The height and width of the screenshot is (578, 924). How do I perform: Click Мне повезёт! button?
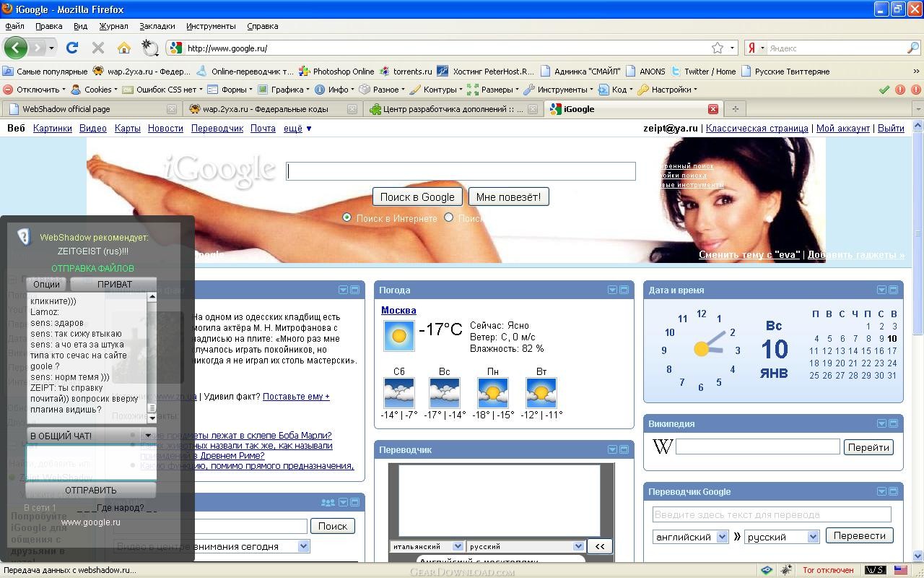click(x=508, y=197)
